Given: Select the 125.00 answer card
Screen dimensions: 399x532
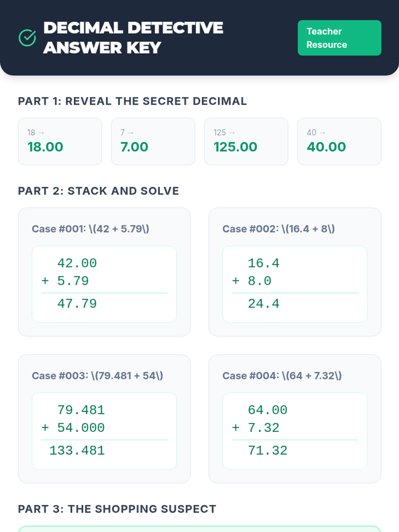Looking at the screenshot, I should pos(246,141).
